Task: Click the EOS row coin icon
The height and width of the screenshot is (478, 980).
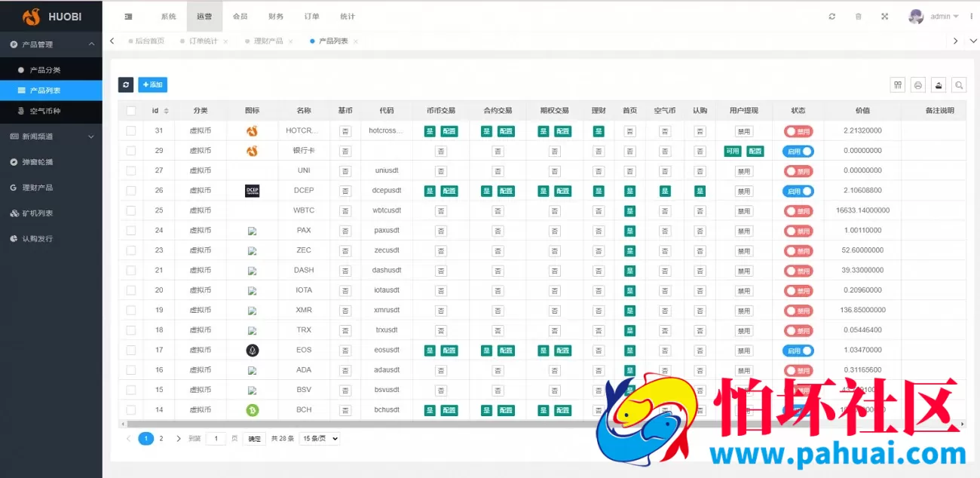Action: coord(252,350)
